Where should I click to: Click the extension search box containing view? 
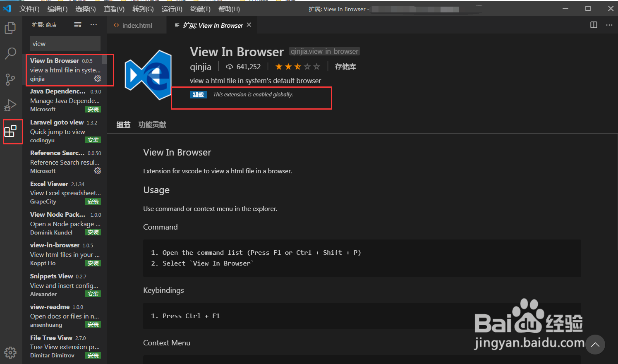click(65, 43)
